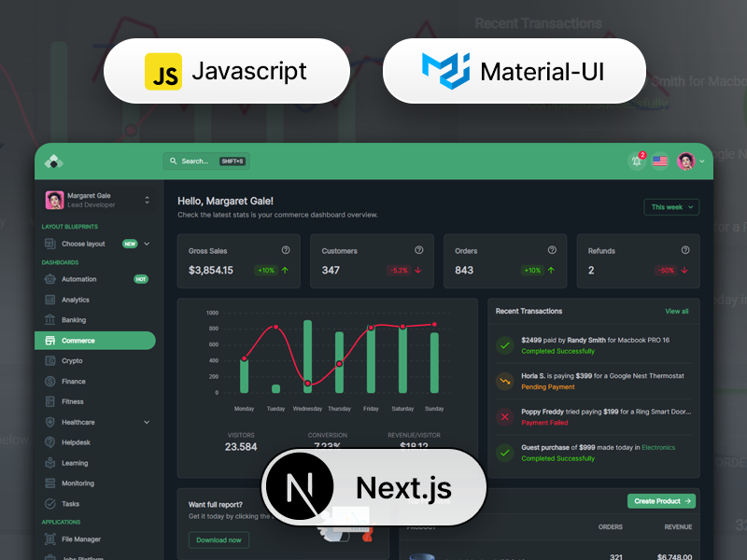Click the Choose layout icon in the sidebar

50,244
